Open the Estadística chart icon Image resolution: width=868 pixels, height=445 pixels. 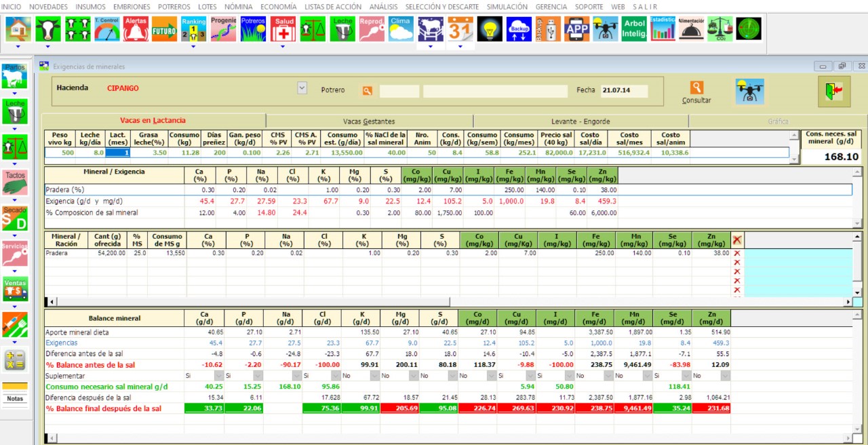coord(662,29)
